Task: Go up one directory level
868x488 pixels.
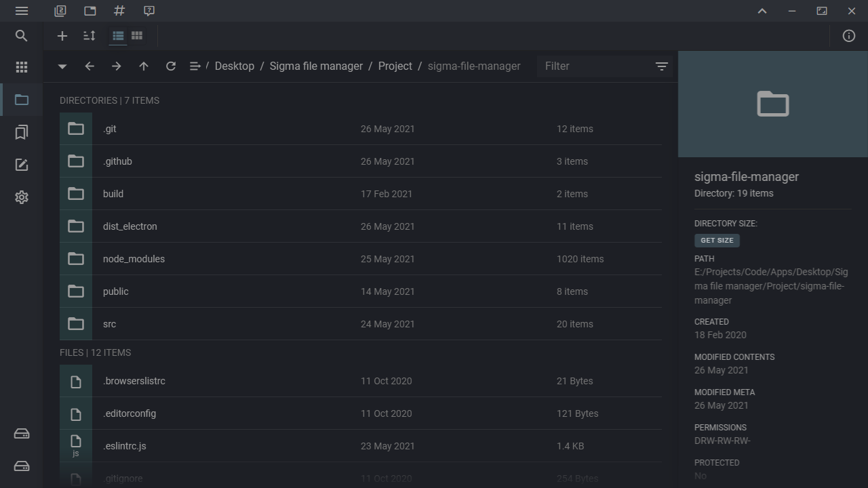Action: (144, 66)
